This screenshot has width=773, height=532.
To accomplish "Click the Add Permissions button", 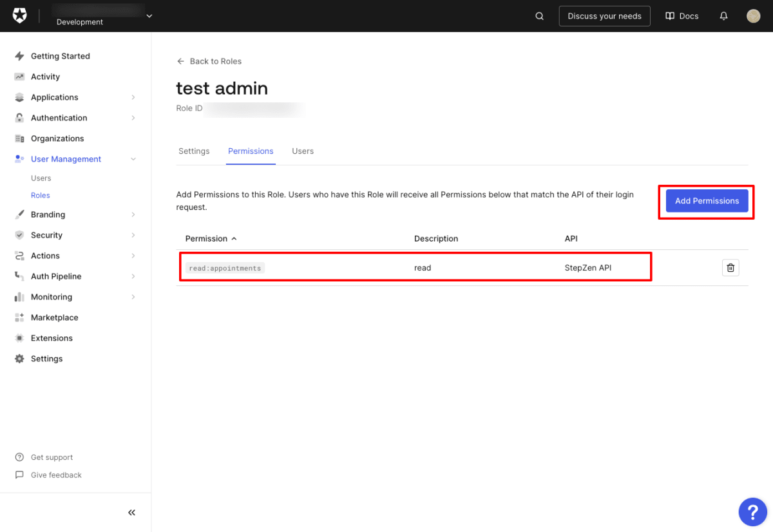I will (x=707, y=201).
